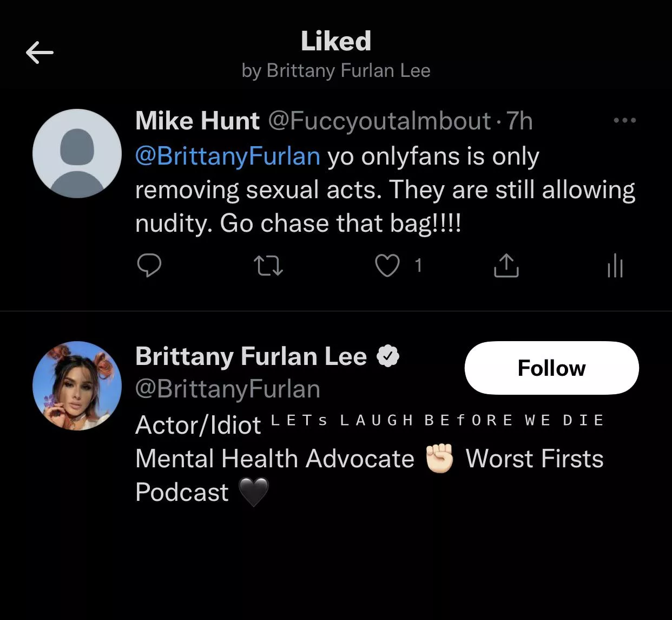Click the 7h tweet timestamp
Screen dimensions: 672x620
(519, 120)
